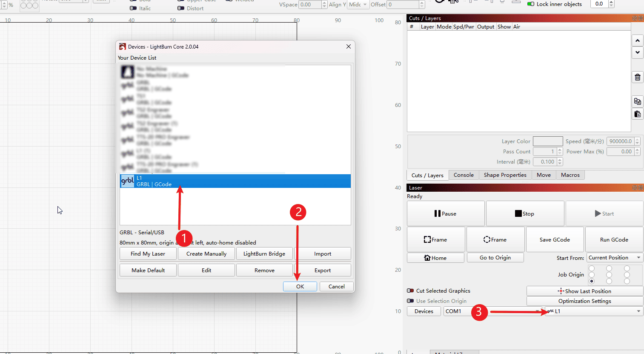Disable the Lock inner objects toggle
The width and height of the screenshot is (644, 354).
531,4
